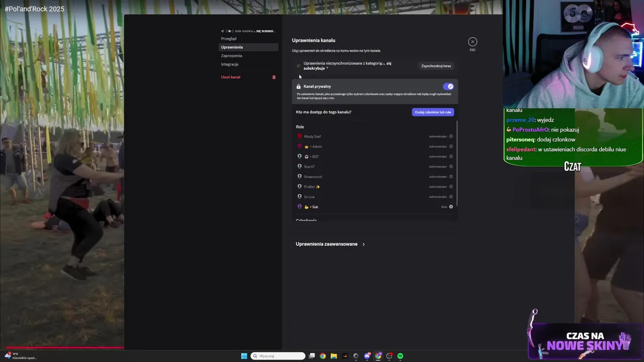Close settings with the ESC X button
Viewport: 644px width, 362px height.
tap(472, 42)
